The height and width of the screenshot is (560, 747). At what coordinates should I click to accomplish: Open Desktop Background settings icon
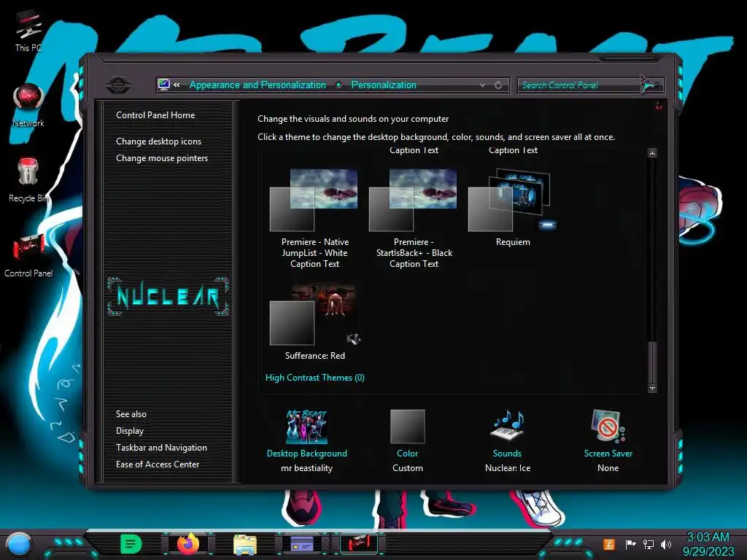coord(307,427)
